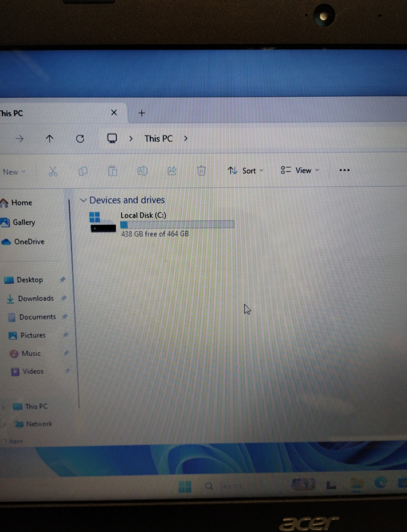
Task: Click the Music pin icon
Action: pos(66,353)
